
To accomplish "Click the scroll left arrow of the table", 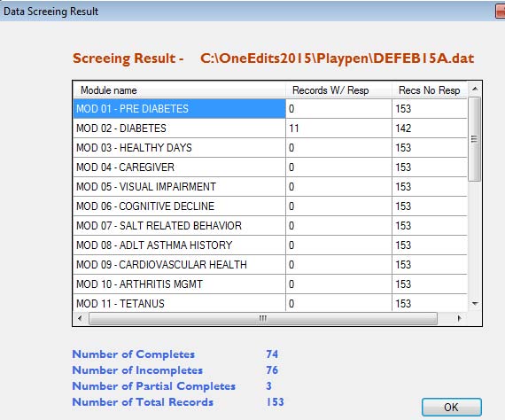I will (81, 318).
